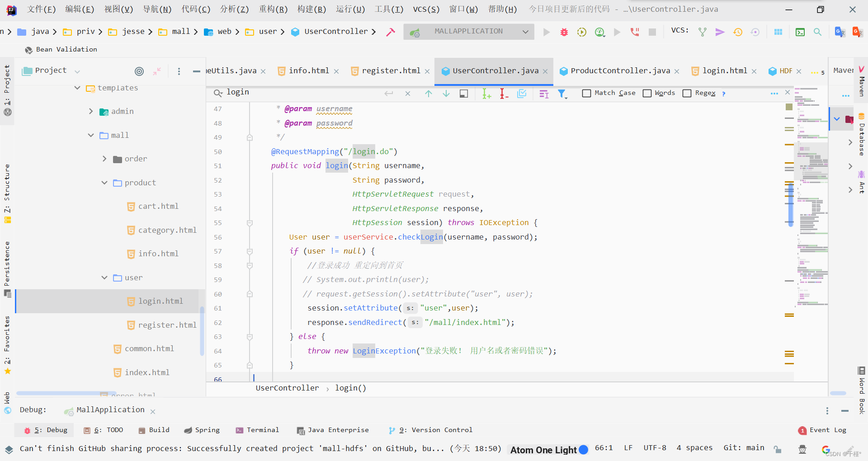Click the editor vertical scrollbar thumb

(x=790, y=204)
